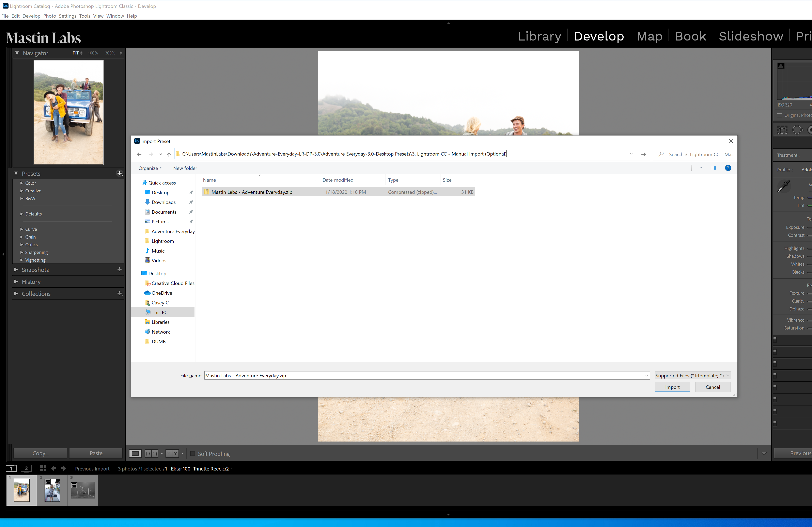
Task: Click the Paste settings button
Action: [96, 453]
